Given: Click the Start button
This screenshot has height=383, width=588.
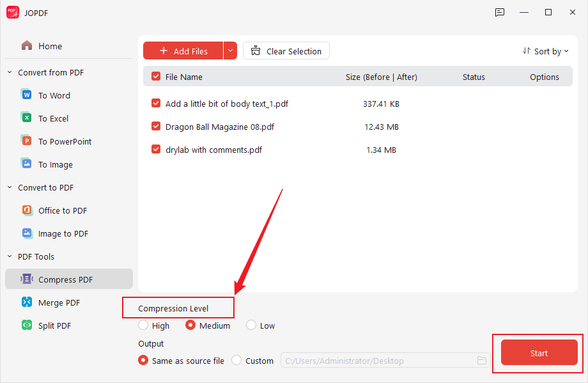Looking at the screenshot, I should coord(538,353).
